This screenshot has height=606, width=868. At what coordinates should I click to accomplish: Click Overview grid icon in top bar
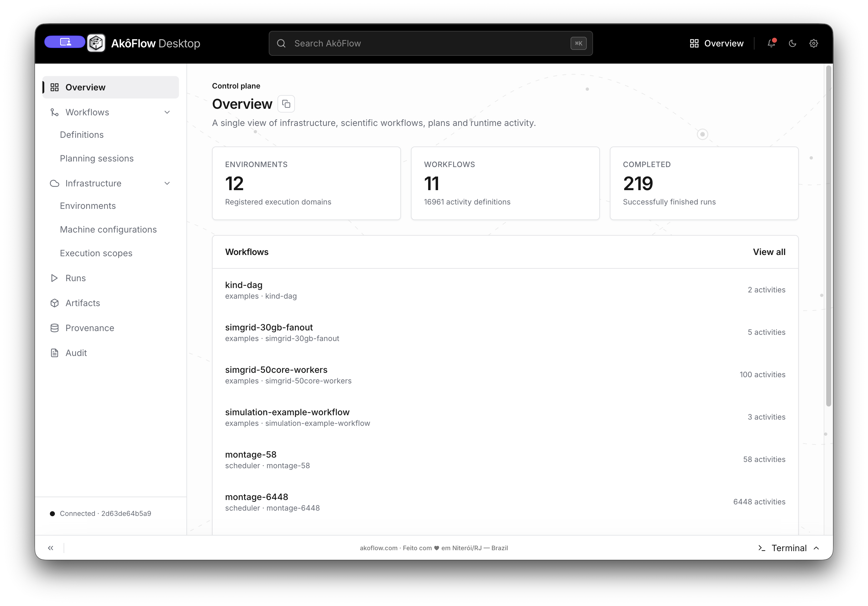click(x=694, y=43)
